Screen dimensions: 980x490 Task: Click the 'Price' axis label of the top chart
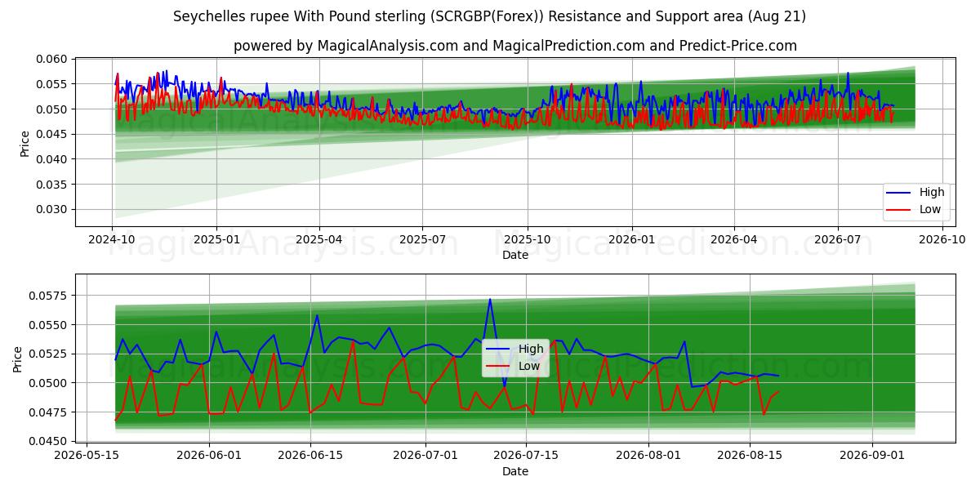coord(24,143)
